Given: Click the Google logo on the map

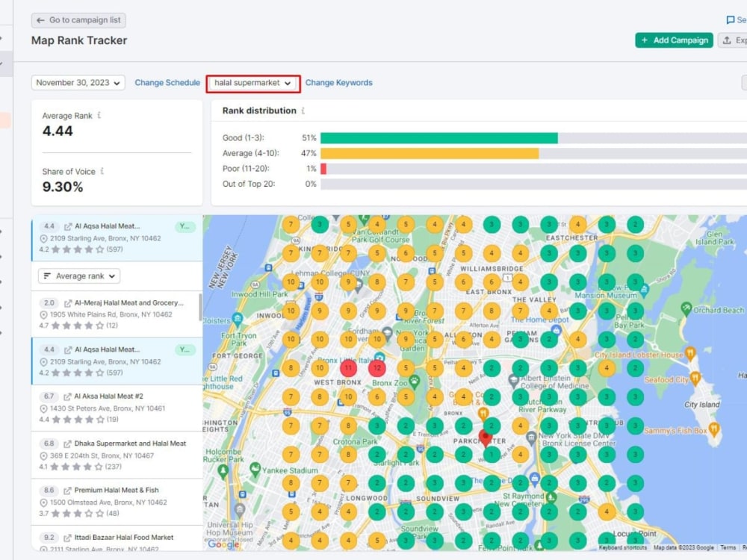Looking at the screenshot, I should click(223, 544).
